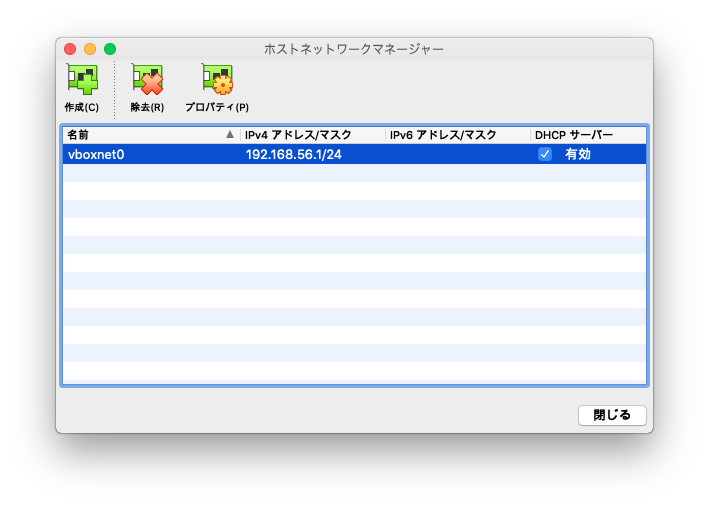Click the 名前 column header
709x507 pixels.
[x=78, y=134]
